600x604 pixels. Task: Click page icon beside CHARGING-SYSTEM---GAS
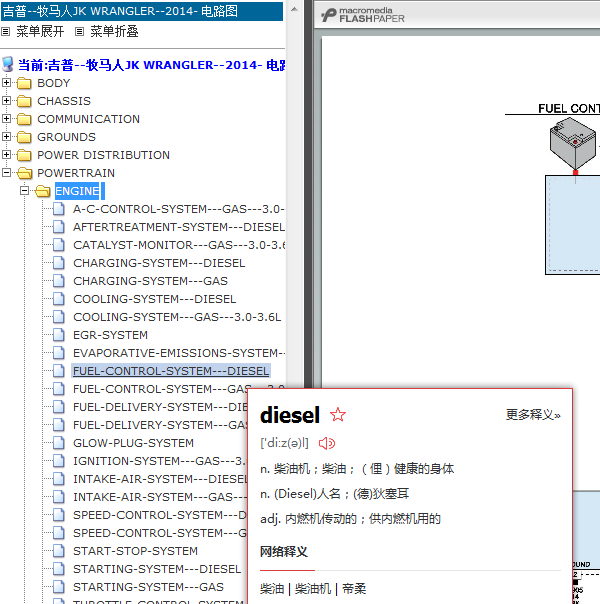[x=59, y=281]
